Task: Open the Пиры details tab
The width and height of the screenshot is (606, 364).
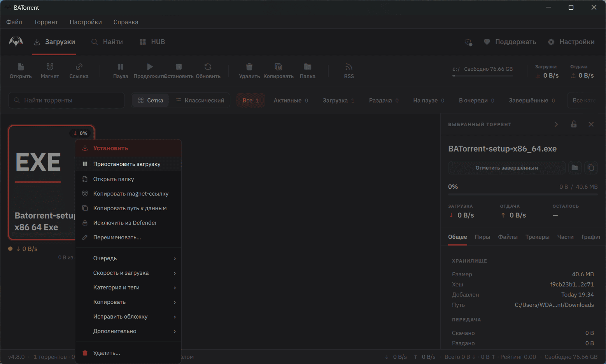Action: pos(482,237)
